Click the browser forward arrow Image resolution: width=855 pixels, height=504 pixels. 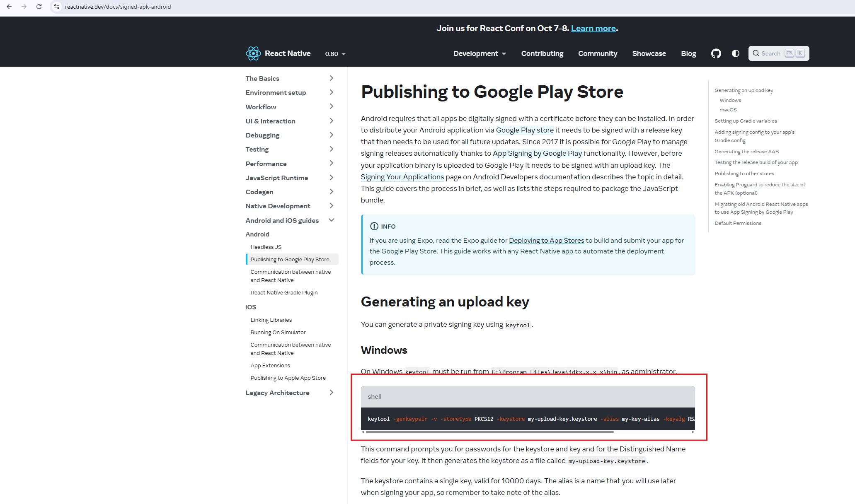pos(24,7)
